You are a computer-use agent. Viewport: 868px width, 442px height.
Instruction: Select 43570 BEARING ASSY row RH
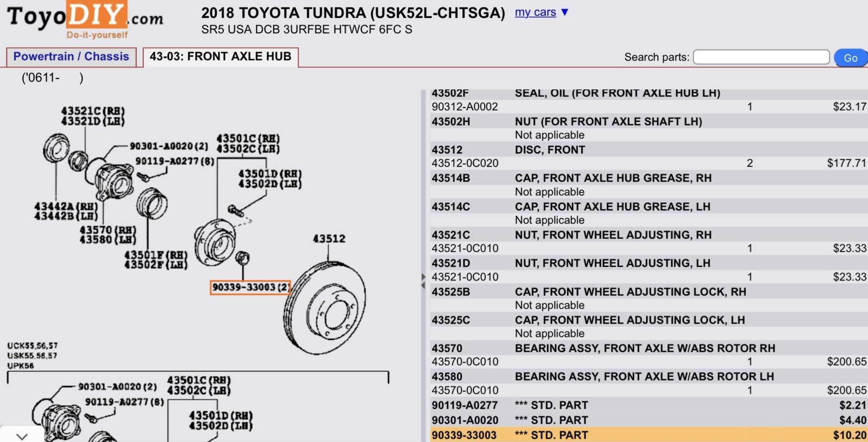(x=649, y=348)
